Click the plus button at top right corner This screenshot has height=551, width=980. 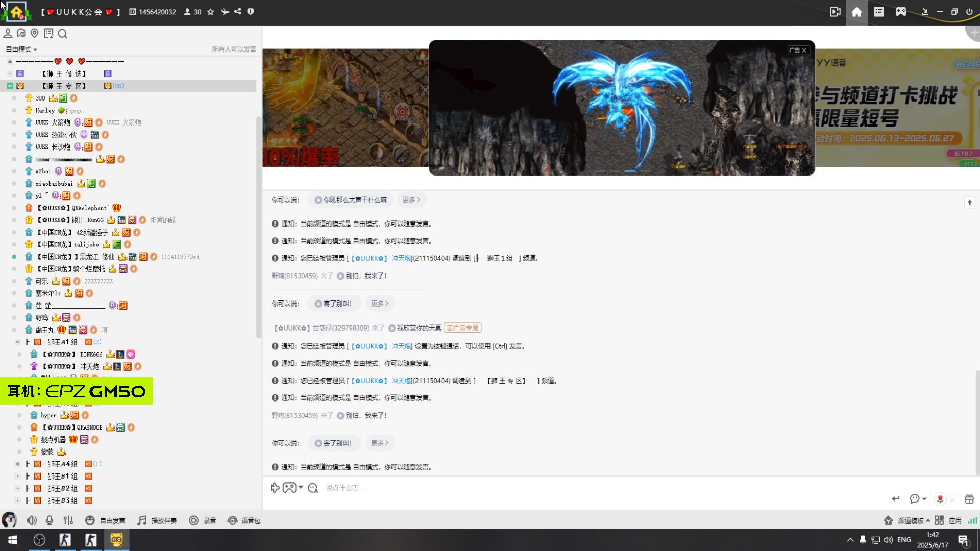[974, 33]
